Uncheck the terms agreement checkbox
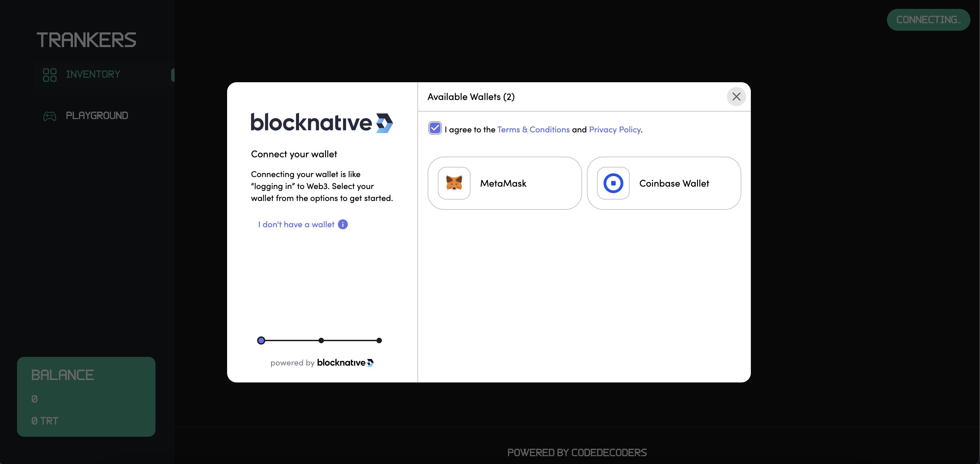The height and width of the screenshot is (464, 980). [434, 128]
